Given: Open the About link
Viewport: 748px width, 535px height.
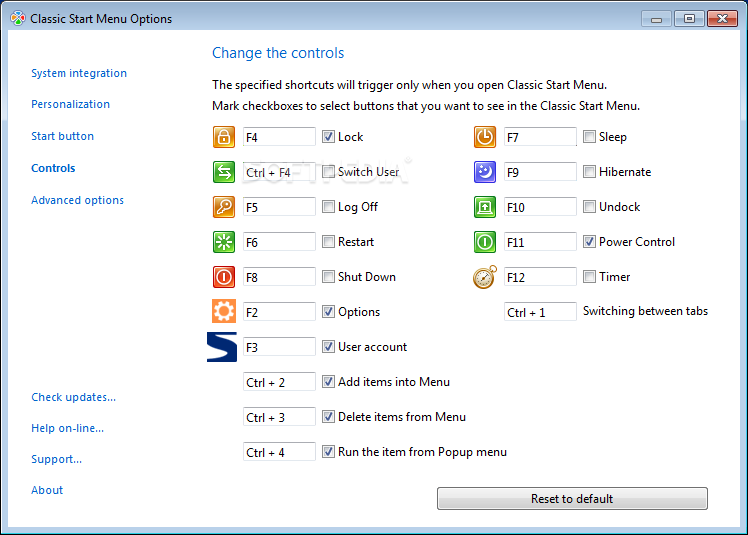Looking at the screenshot, I should 47,490.
